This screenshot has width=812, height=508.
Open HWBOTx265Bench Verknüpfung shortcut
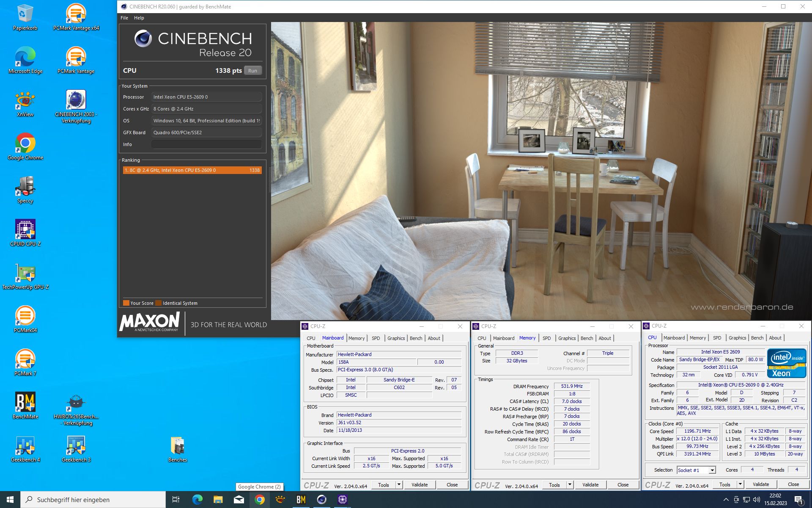76,410
